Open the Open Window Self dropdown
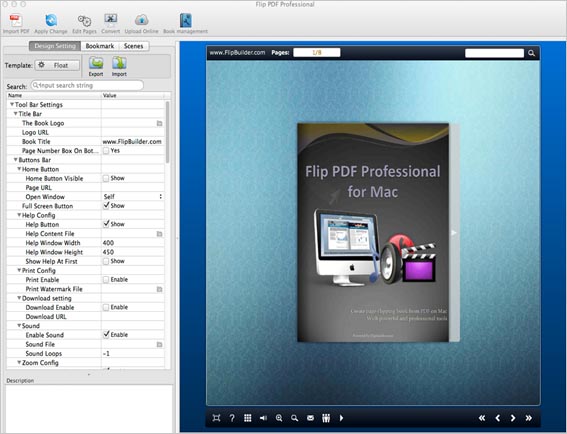Image resolution: width=567 pixels, height=434 pixels. pyautogui.click(x=133, y=197)
